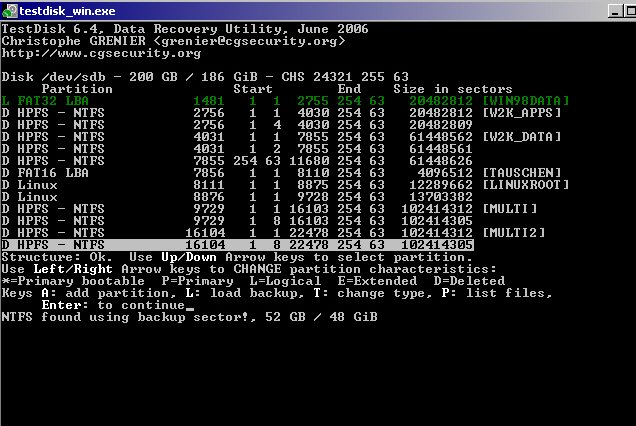
Task: Click the 'Size in sectors' column header
Action: pos(453,89)
